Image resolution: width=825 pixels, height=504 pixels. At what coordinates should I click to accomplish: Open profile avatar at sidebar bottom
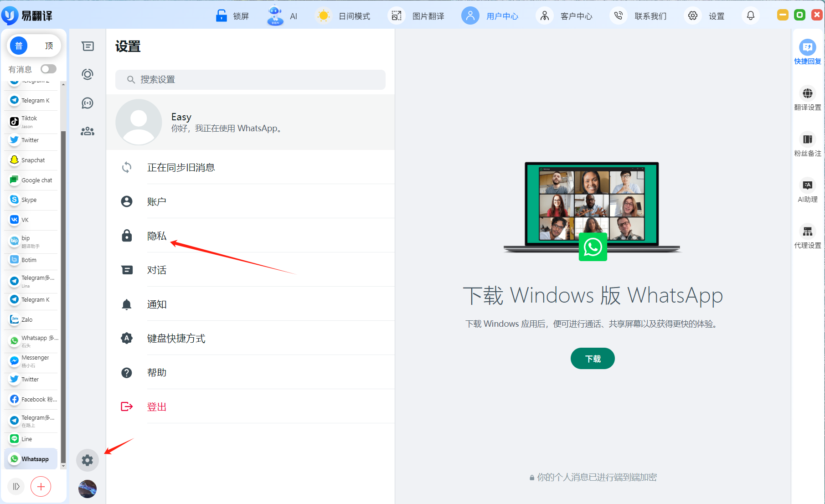88,489
